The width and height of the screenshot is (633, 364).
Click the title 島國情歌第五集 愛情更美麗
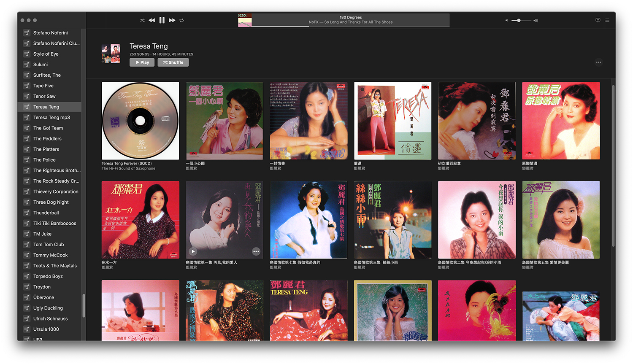[546, 262]
